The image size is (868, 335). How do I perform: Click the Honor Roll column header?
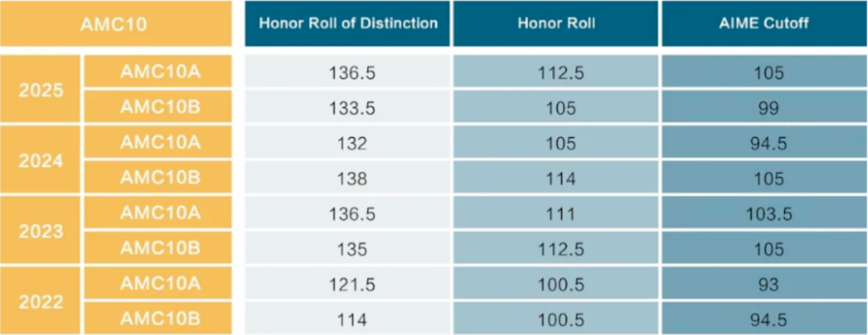557,24
